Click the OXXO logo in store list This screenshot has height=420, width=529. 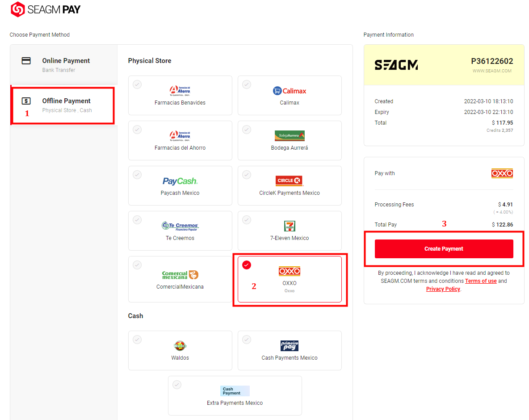(290, 271)
